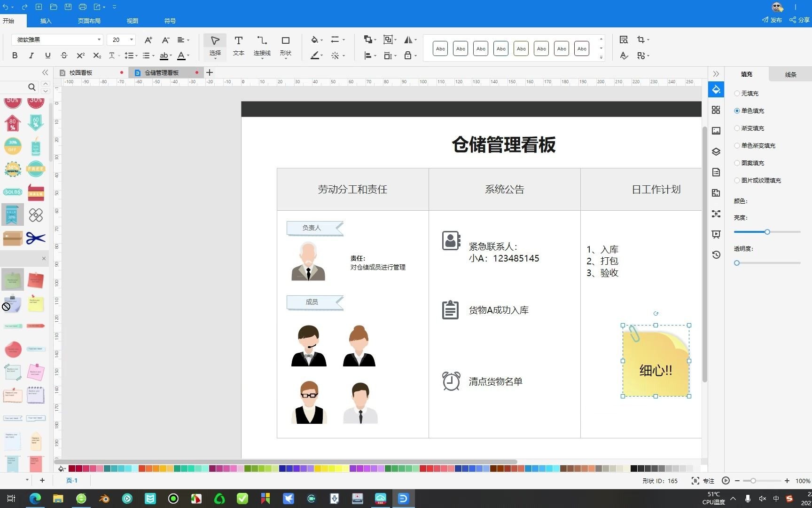Open the align shapes dropdown arrow
Screen dimensions: 812x508
375,56
